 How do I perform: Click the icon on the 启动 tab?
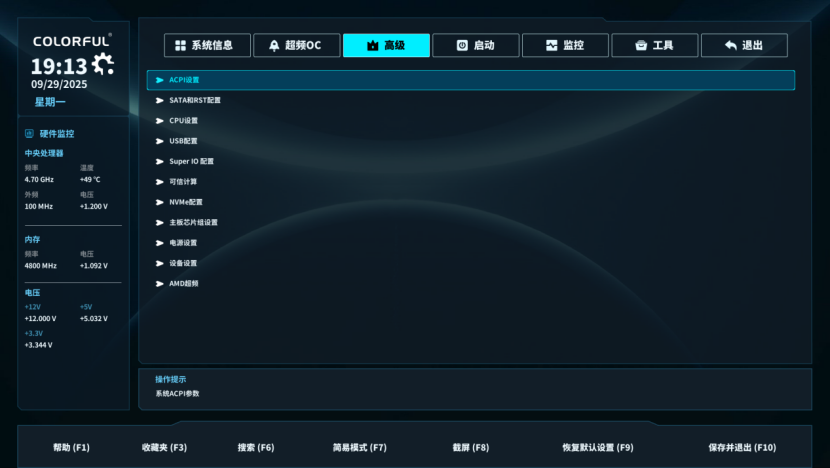pyautogui.click(x=462, y=46)
